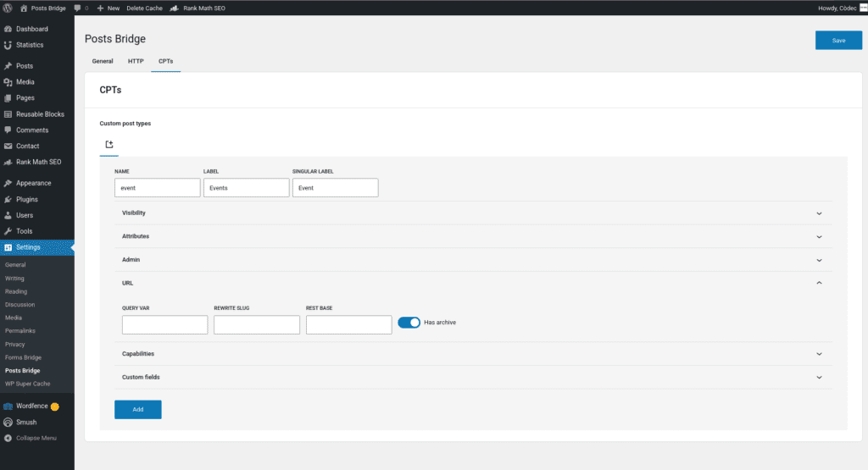868x470 pixels.
Task: Click the Plugins icon in sidebar
Action: pos(8,199)
